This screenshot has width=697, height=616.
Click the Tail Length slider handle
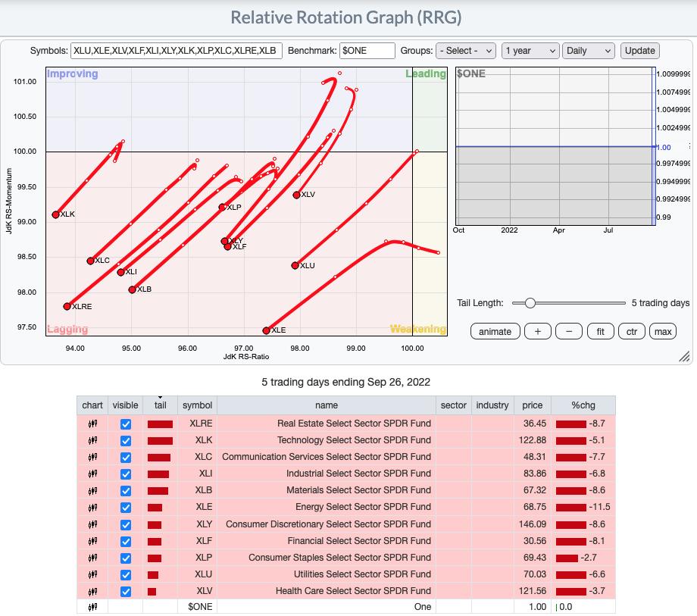click(x=530, y=303)
